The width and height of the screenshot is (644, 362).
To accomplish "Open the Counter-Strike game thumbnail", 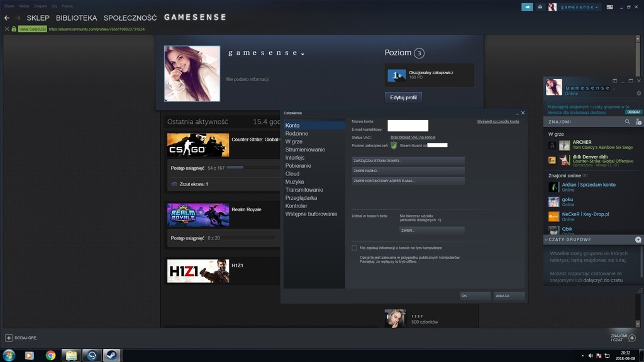I will tap(198, 145).
